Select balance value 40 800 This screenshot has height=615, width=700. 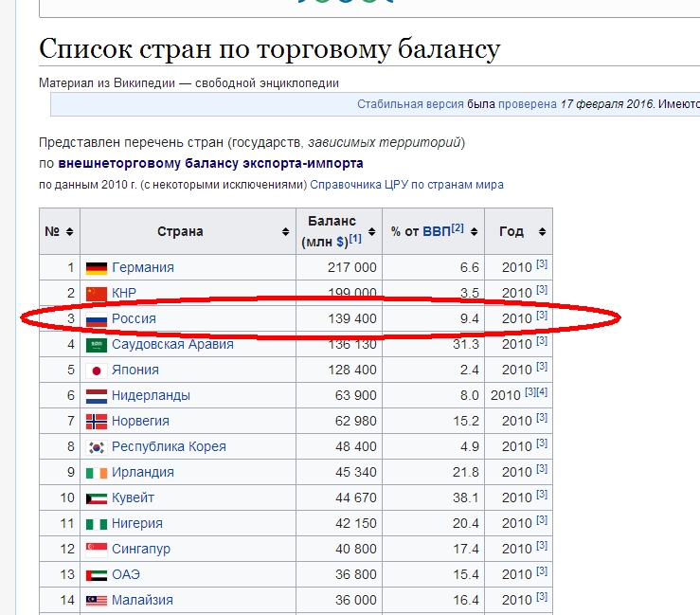pyautogui.click(x=356, y=549)
